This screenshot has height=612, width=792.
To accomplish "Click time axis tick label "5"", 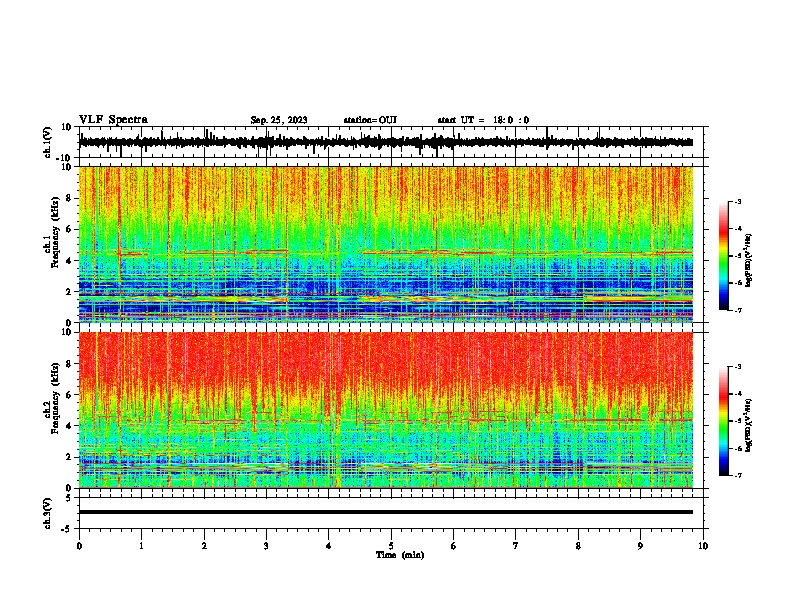I will tap(391, 546).
